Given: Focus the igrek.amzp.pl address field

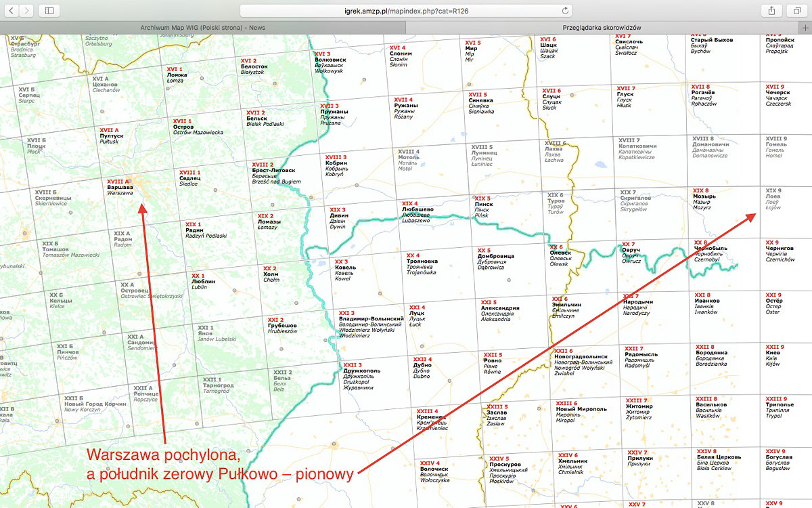Looking at the screenshot, I should click(x=405, y=11).
